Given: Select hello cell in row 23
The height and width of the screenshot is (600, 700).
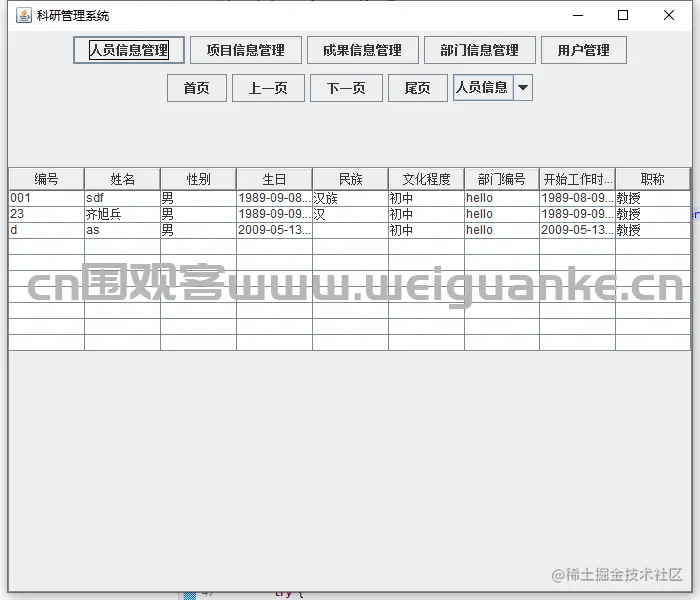Looking at the screenshot, I should click(x=502, y=214).
